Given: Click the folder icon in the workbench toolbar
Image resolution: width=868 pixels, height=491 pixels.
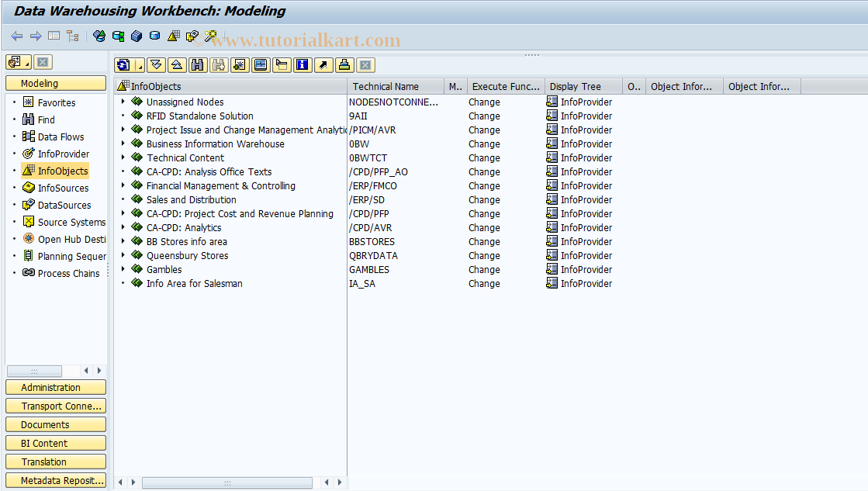Looking at the screenshot, I should coord(281,65).
